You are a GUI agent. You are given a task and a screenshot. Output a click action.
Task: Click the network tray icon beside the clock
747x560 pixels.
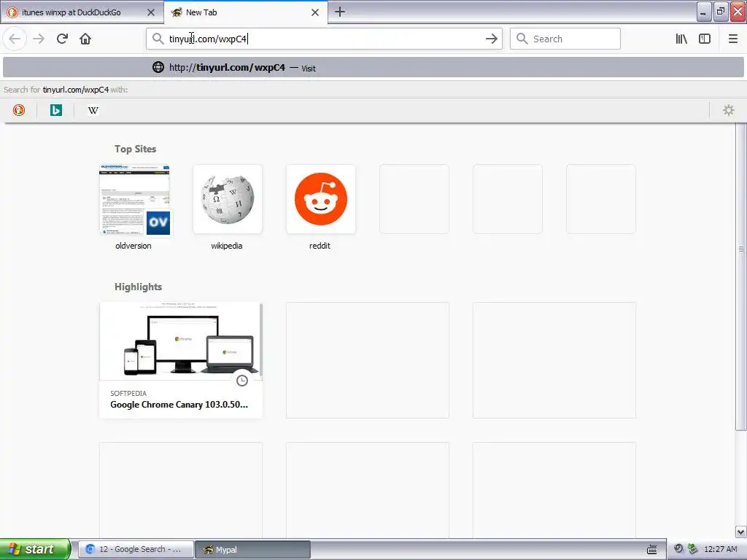click(693, 549)
